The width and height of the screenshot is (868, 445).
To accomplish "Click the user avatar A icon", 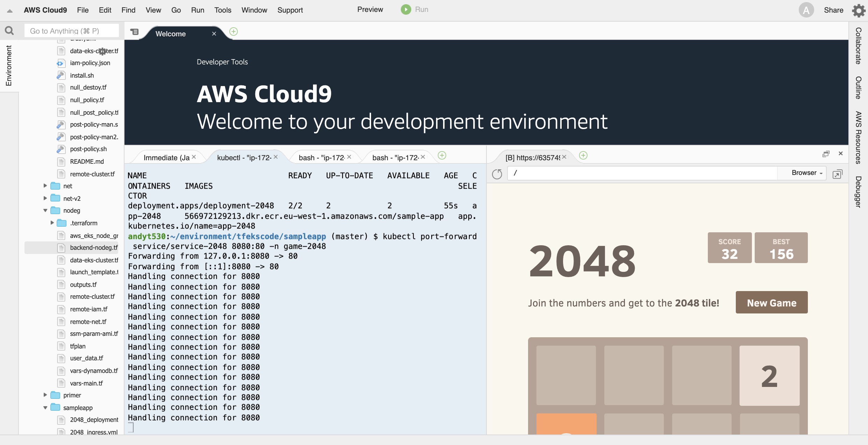I will pos(806,10).
